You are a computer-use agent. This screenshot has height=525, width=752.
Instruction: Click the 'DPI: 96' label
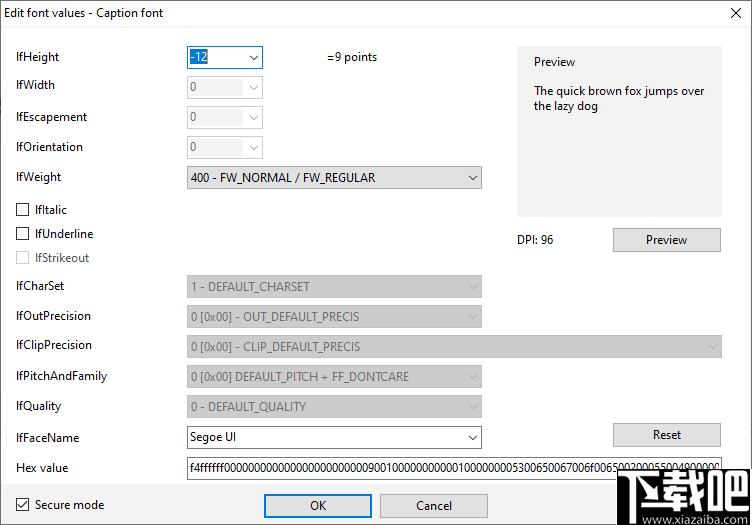tap(535, 240)
